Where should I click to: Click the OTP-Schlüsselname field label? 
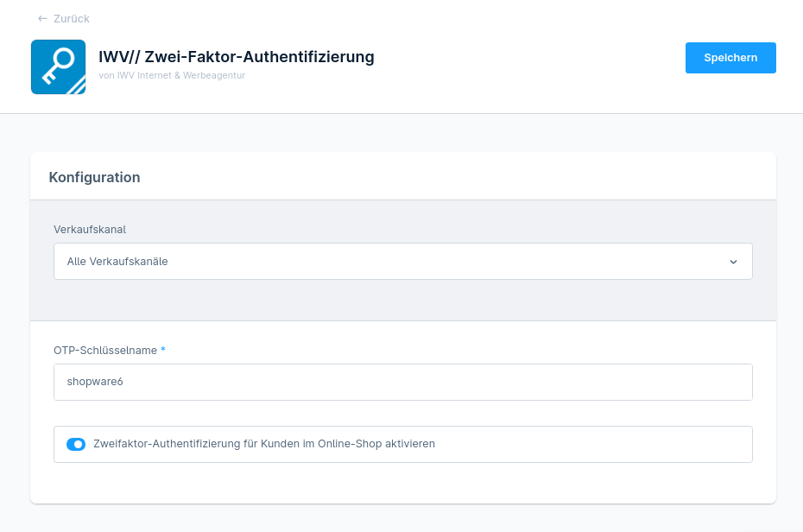pyautogui.click(x=105, y=351)
